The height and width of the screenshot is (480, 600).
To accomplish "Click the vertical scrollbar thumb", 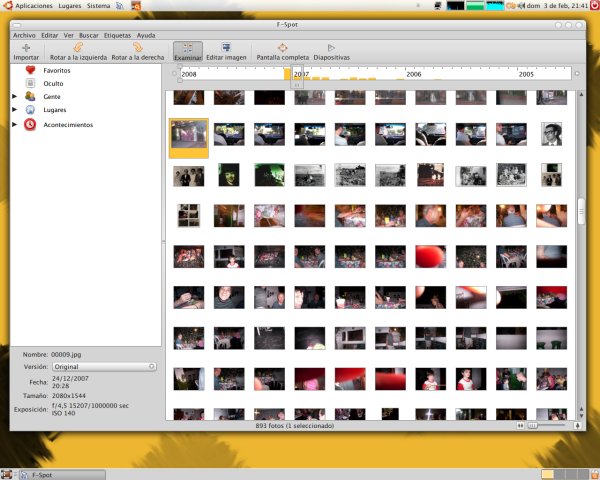I will [581, 211].
